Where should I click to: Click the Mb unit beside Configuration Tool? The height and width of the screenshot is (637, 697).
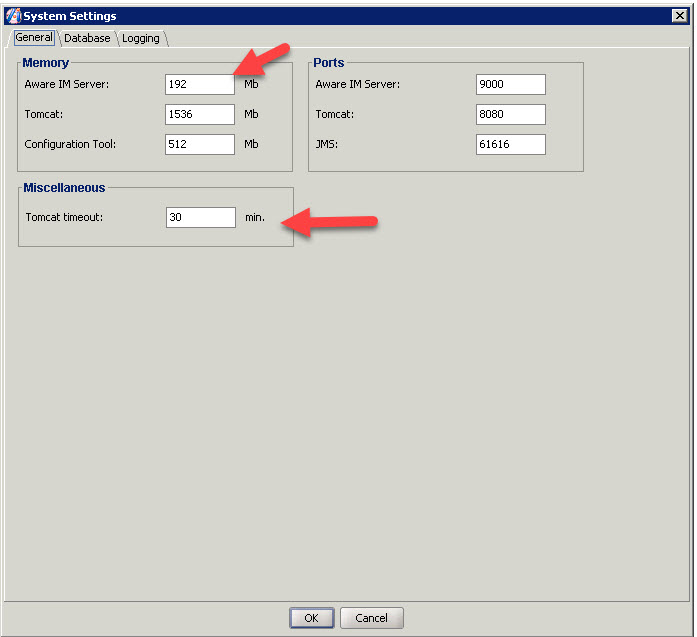(x=251, y=144)
